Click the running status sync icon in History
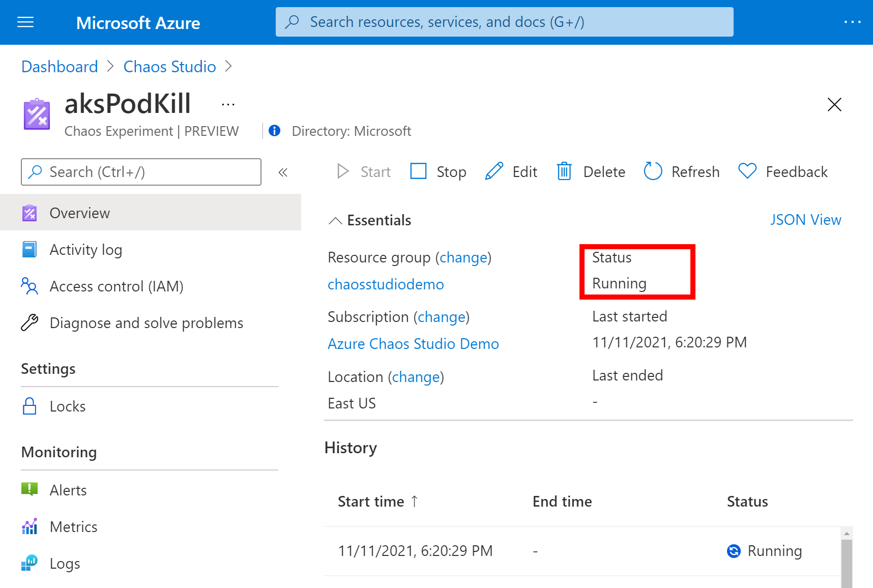This screenshot has width=873, height=588. [x=734, y=551]
